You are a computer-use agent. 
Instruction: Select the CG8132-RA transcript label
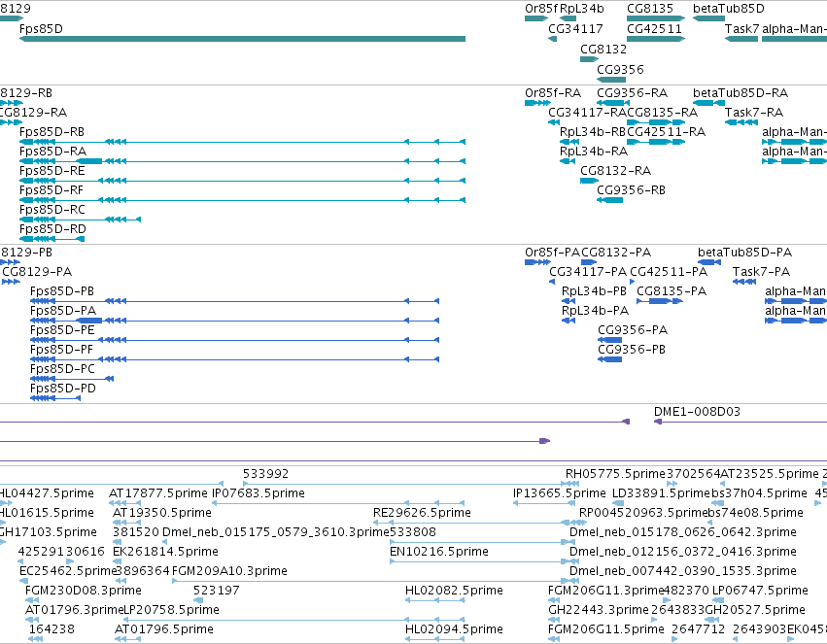click(x=615, y=171)
